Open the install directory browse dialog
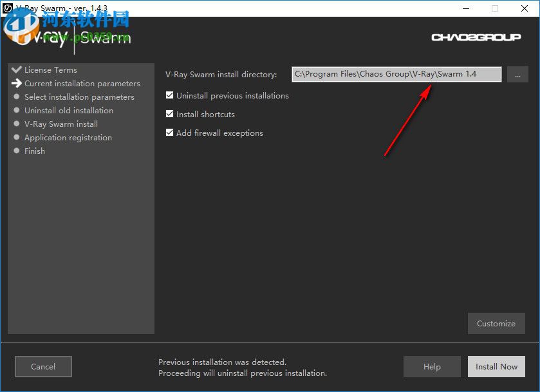 (517, 74)
